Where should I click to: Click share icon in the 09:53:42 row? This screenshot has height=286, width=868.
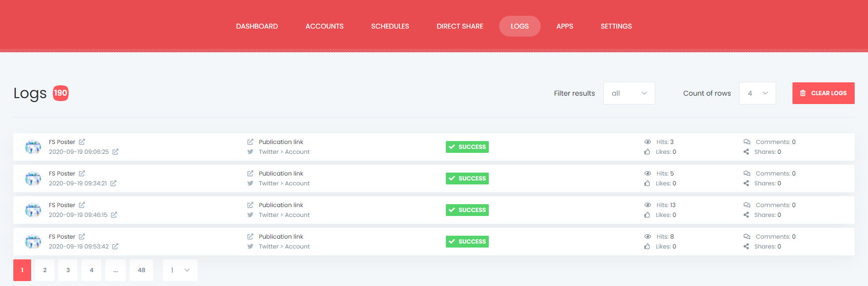[x=747, y=247]
